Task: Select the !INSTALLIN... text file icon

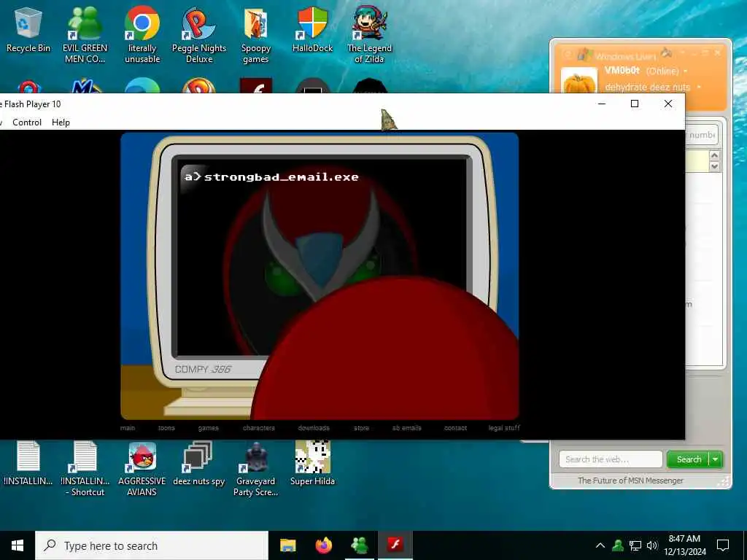Action: pyautogui.click(x=28, y=463)
